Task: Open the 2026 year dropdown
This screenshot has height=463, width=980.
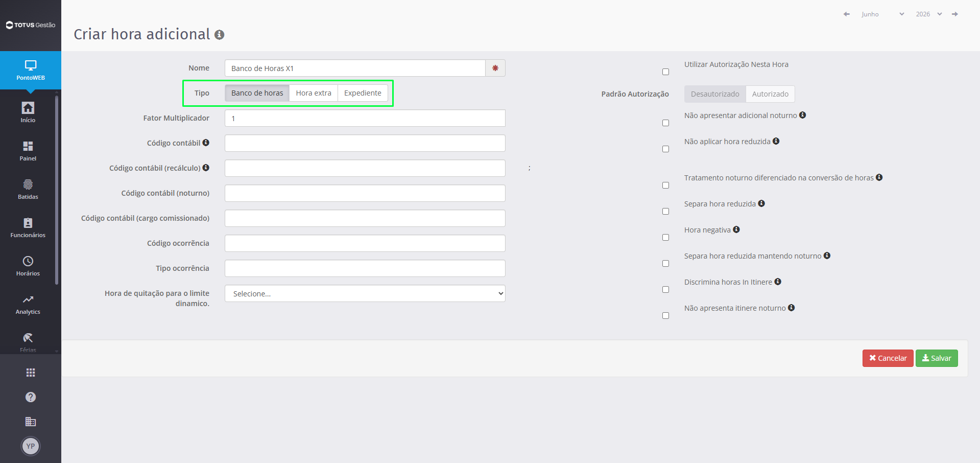Action: [928, 14]
